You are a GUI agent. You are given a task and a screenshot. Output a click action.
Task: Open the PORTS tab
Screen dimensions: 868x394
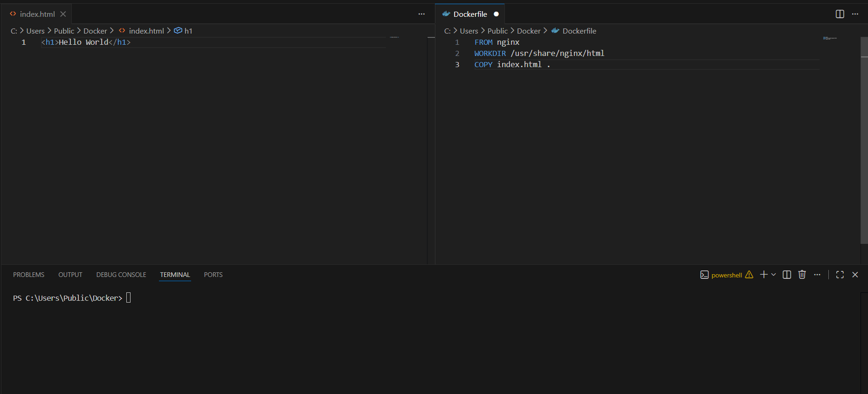[213, 275]
